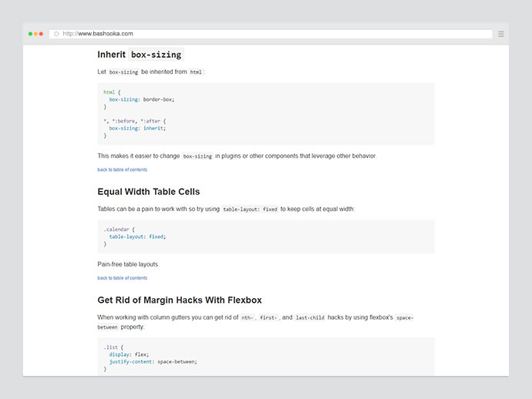Click 'Pain-free table layouts.' text
Screen dimensions: 532x399
[128, 264]
